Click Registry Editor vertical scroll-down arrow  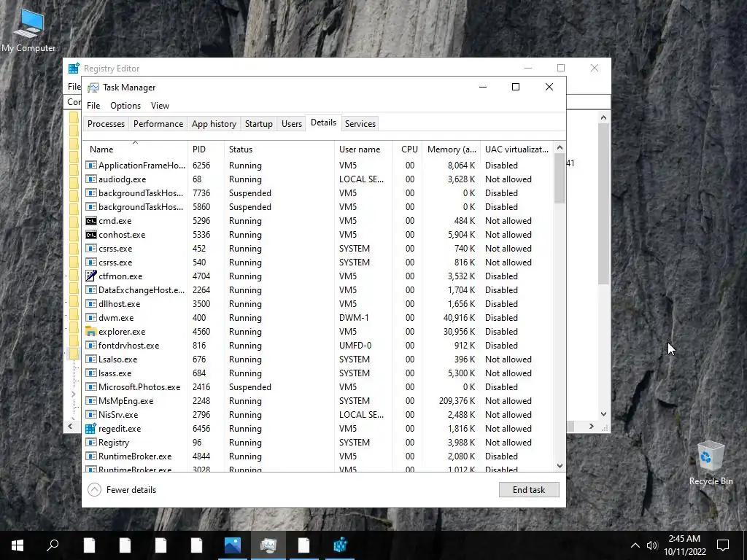coord(603,414)
